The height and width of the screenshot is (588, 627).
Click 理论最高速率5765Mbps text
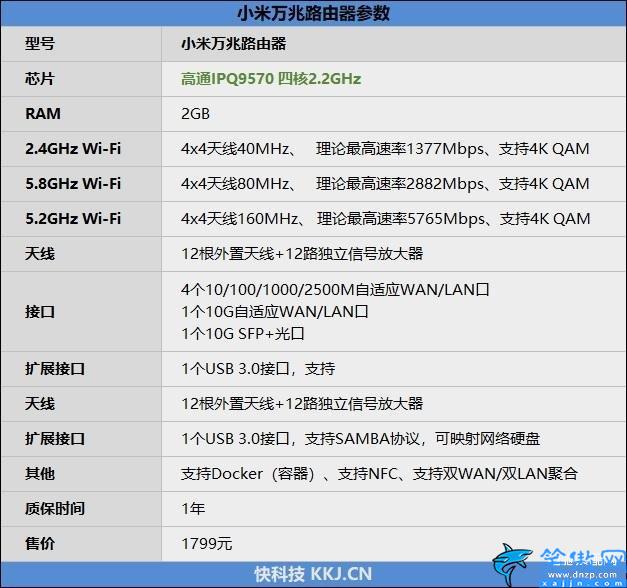(x=401, y=218)
